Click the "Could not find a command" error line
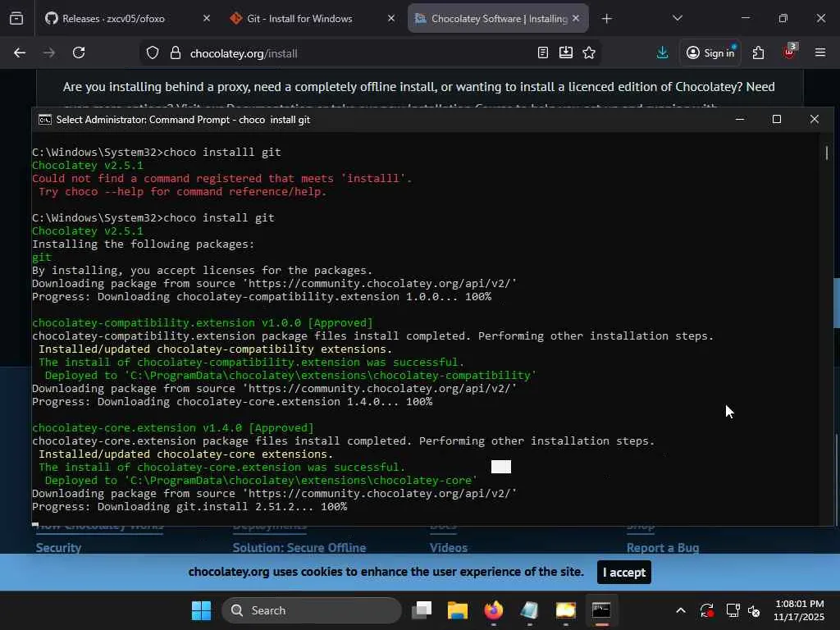The width and height of the screenshot is (840, 630). click(221, 178)
